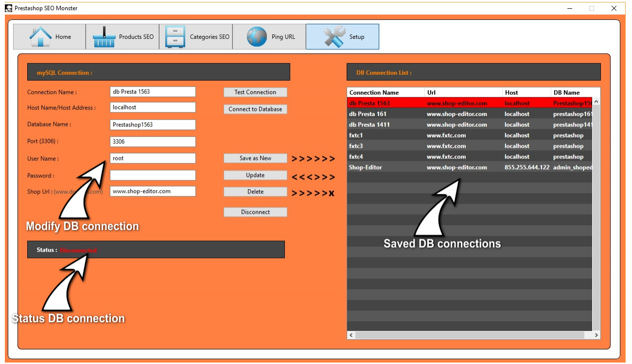Click the admin_shoped DB name cell
The height and width of the screenshot is (364, 632).
point(573,167)
